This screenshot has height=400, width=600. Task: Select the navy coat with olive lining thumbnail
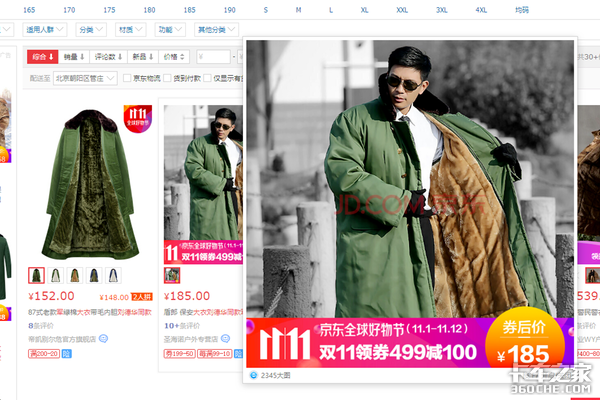tap(94, 275)
